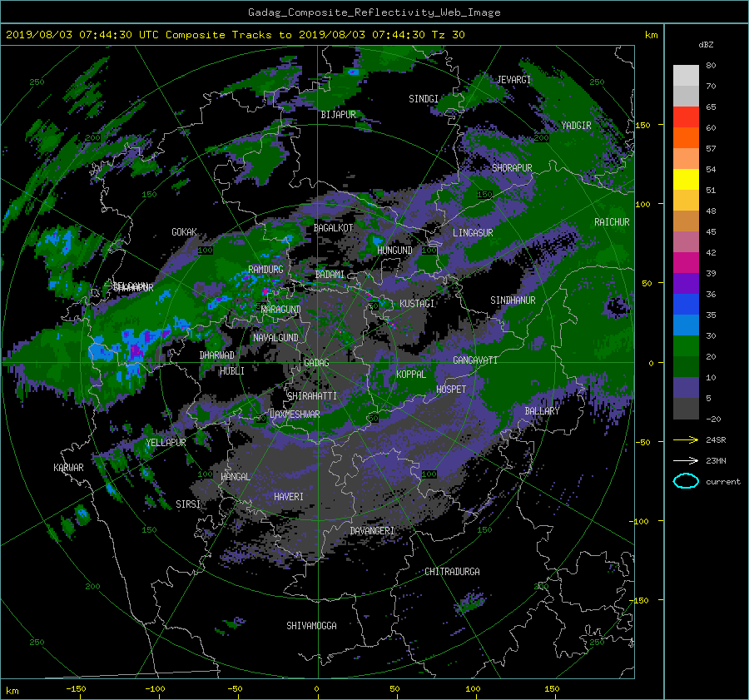
Task: Click the BAGALKOT city label
Action: point(333,228)
